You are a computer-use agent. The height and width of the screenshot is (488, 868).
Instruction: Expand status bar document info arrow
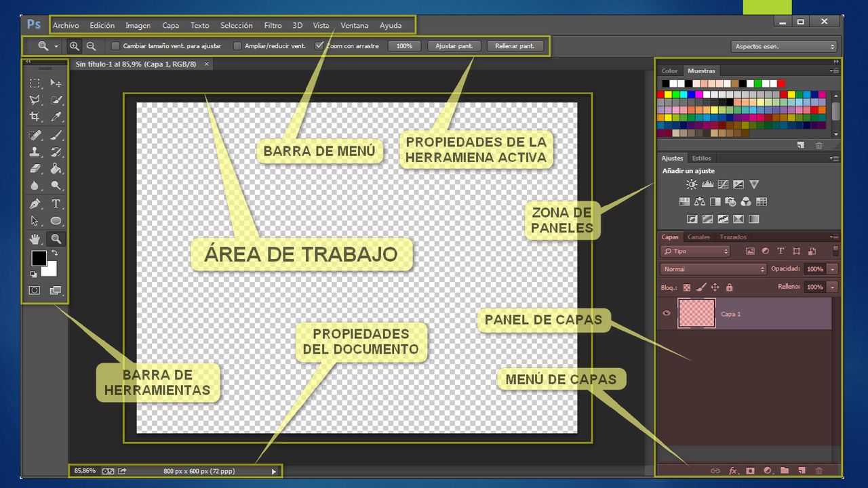pos(274,470)
